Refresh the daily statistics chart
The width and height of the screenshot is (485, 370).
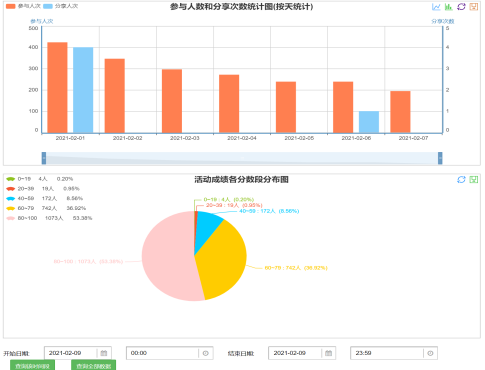461,7
